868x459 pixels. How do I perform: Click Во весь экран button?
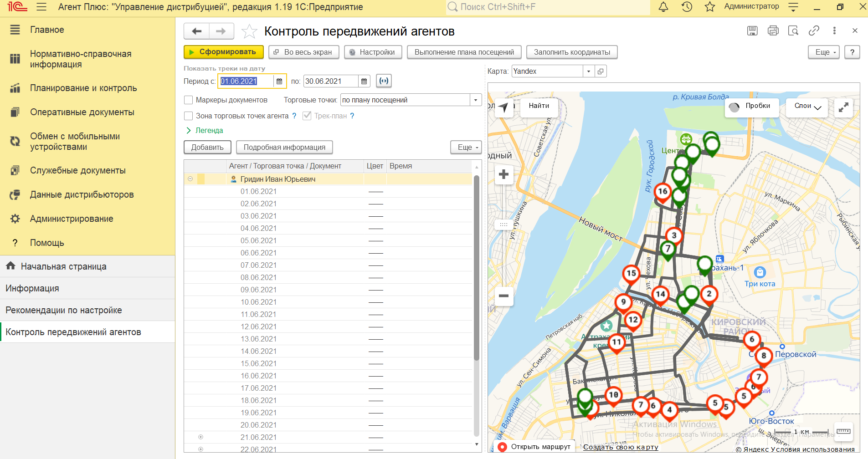303,52
